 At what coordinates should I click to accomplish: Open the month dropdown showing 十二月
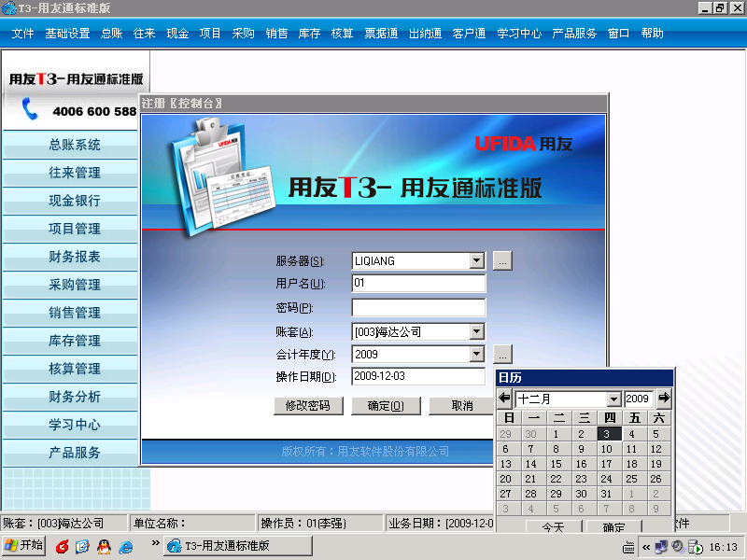coord(614,399)
